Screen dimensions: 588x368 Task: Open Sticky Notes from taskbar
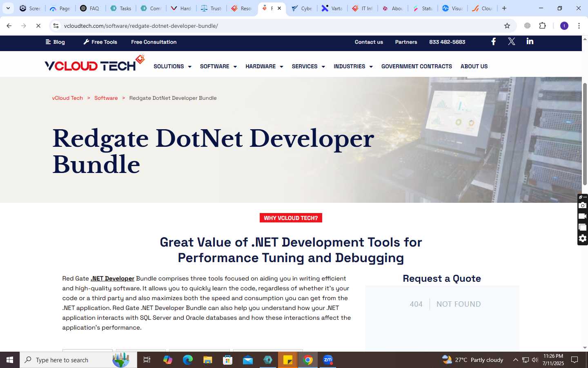tap(288, 360)
